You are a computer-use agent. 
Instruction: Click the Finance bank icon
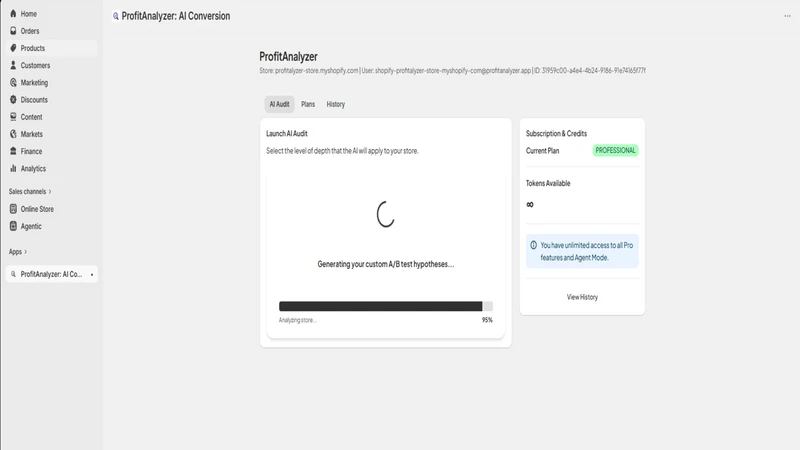point(13,151)
